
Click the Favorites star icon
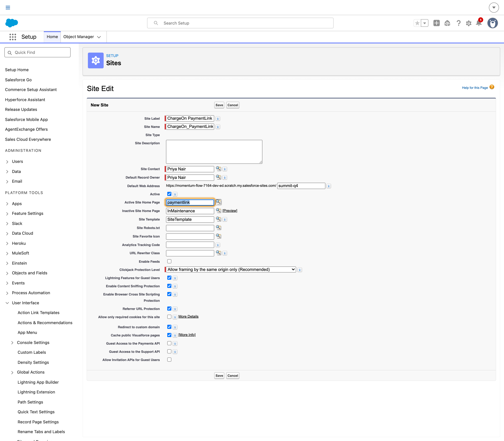417,23
